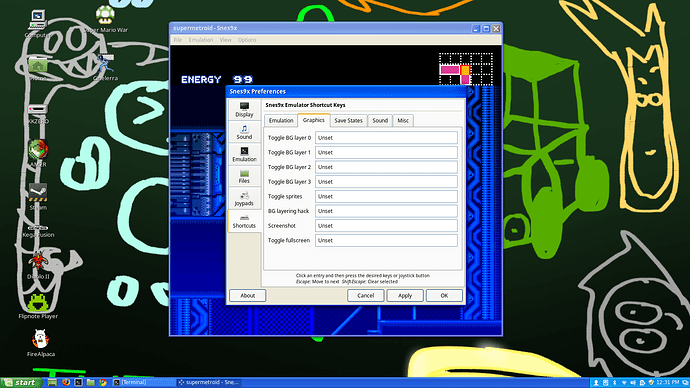Open the start menu button
The image size is (690, 388).
click(21, 382)
